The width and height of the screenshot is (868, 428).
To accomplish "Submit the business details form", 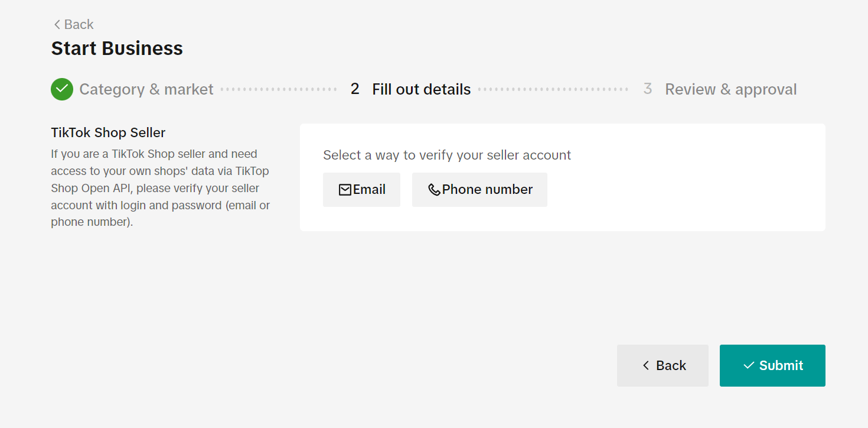I will point(772,365).
